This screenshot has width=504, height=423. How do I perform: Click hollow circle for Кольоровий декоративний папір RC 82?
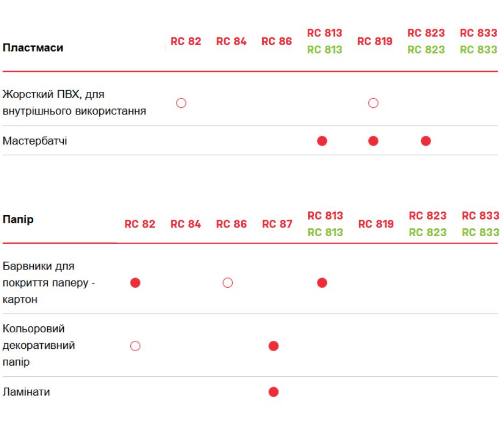[135, 346]
